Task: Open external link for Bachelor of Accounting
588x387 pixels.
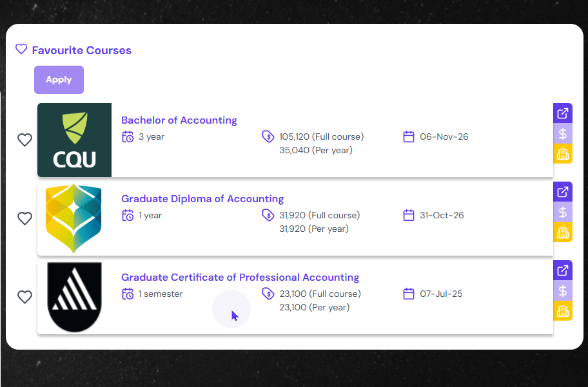Action: (x=563, y=114)
